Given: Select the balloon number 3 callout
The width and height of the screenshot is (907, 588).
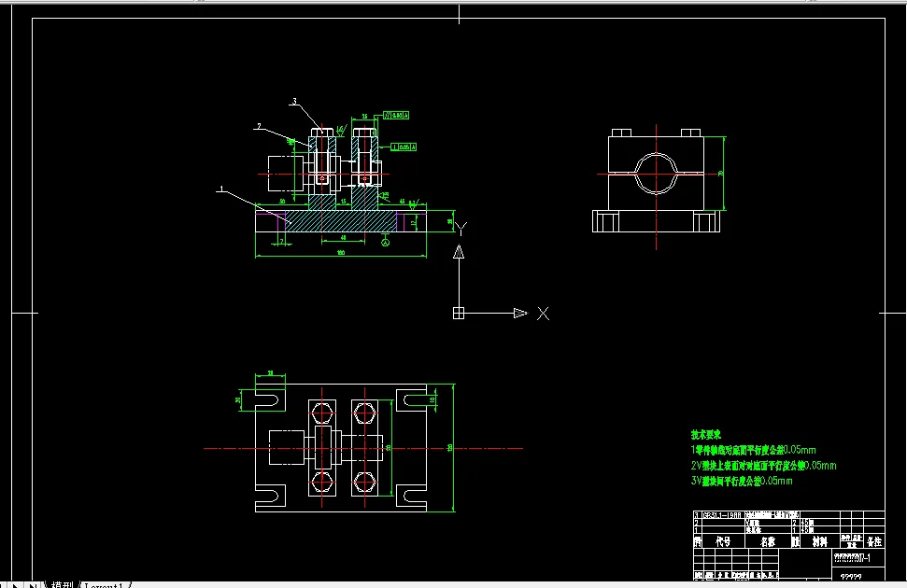Looking at the screenshot, I should click(x=294, y=101).
